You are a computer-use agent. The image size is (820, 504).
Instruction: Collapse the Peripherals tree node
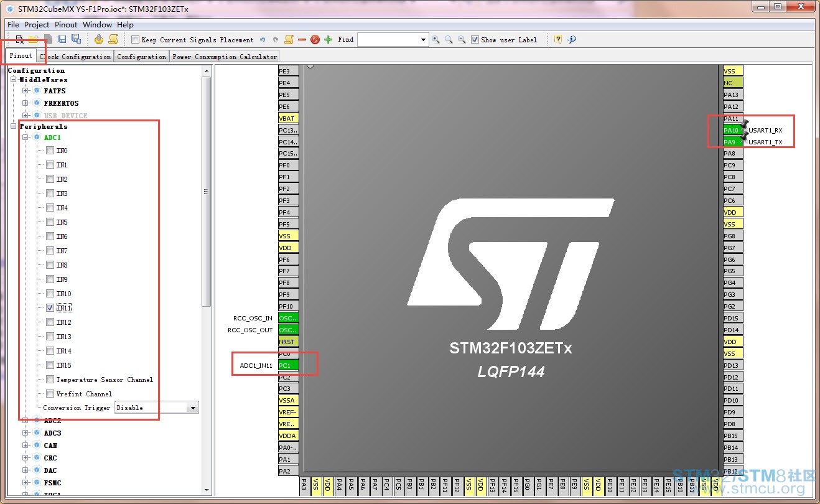(x=13, y=126)
